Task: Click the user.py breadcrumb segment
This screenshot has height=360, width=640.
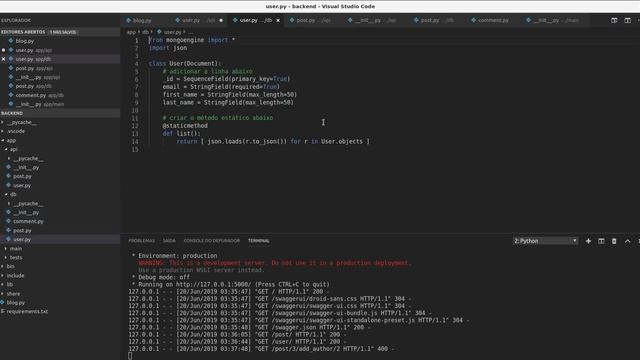Action: coord(172,32)
